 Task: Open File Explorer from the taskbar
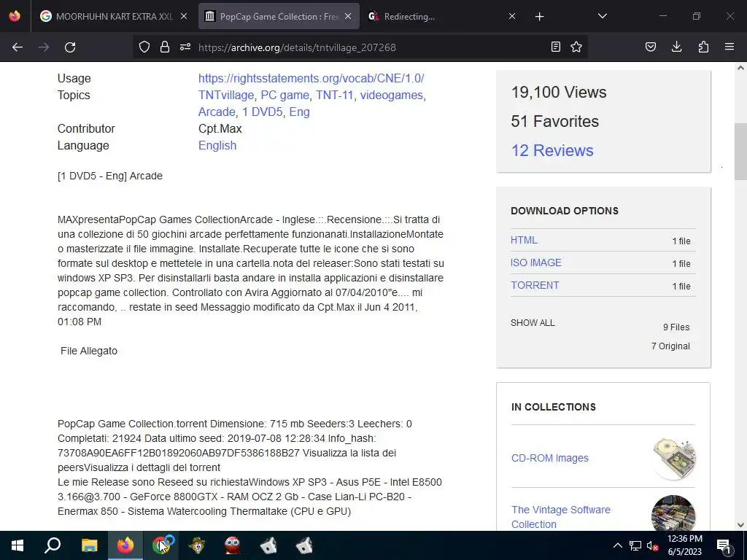click(x=89, y=545)
